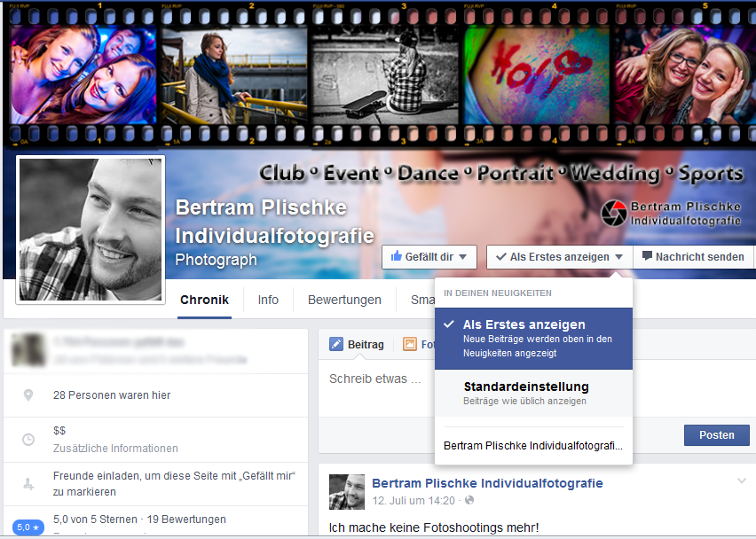
Task: Click the photo icon in composer
Action: pos(410,344)
